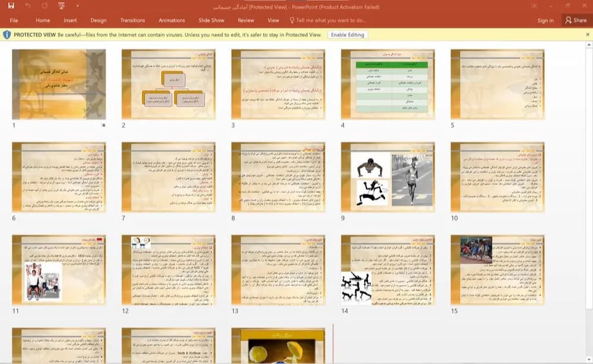Open the Customize Quick Access Toolbar dropdown

[x=78, y=6]
